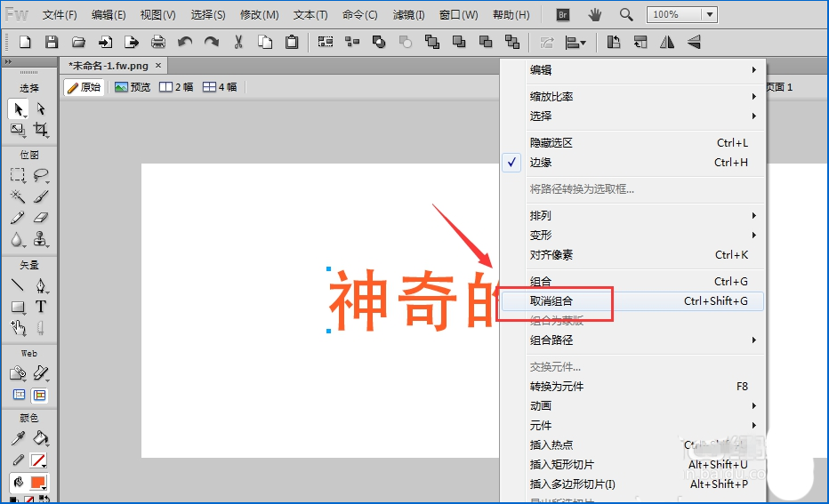The width and height of the screenshot is (829, 504).
Task: Choose 取消组合 (Ungroup) from the menu
Action: pyautogui.click(x=551, y=301)
